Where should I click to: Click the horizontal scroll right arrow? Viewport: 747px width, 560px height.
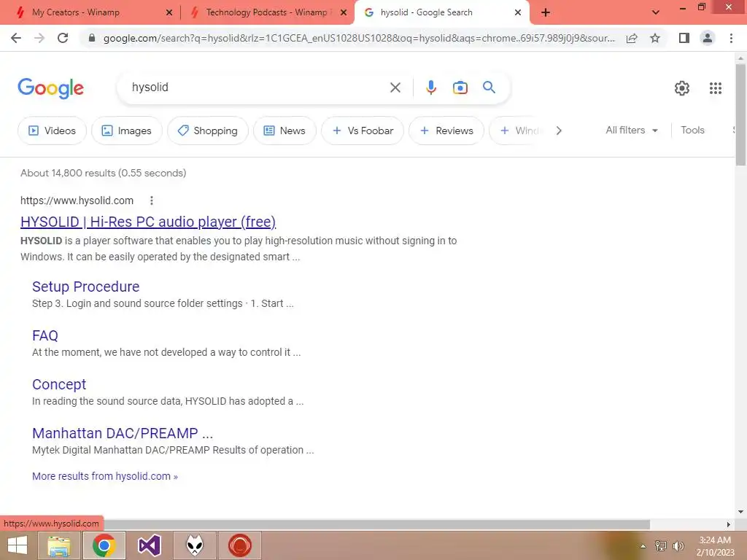click(x=729, y=524)
